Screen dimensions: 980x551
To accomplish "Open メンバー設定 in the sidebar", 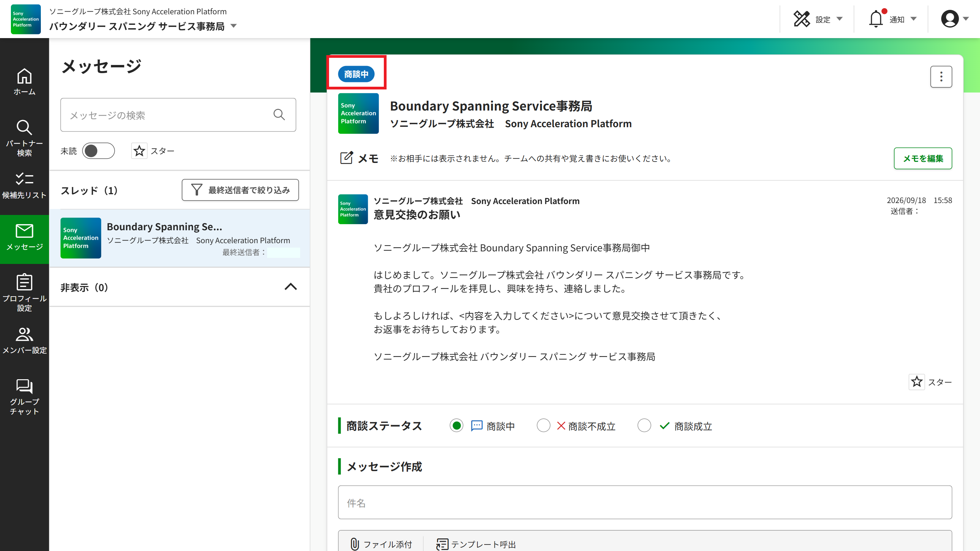I will tap(24, 341).
